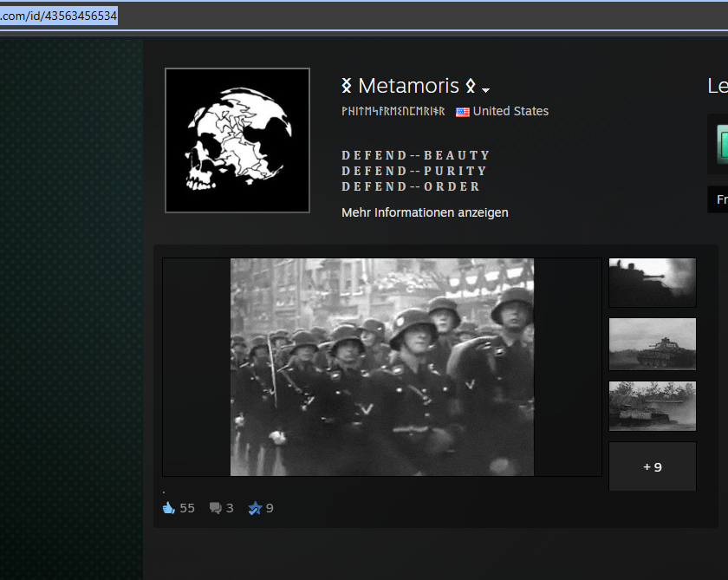Select the top dark thumbnail in showcase
The height and width of the screenshot is (580, 728).
point(652,283)
